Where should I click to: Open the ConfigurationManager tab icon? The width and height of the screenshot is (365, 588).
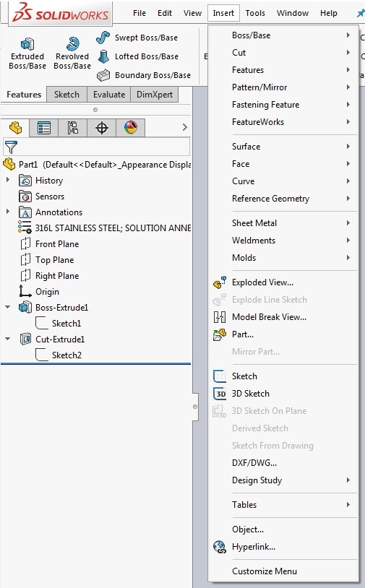coord(73,128)
